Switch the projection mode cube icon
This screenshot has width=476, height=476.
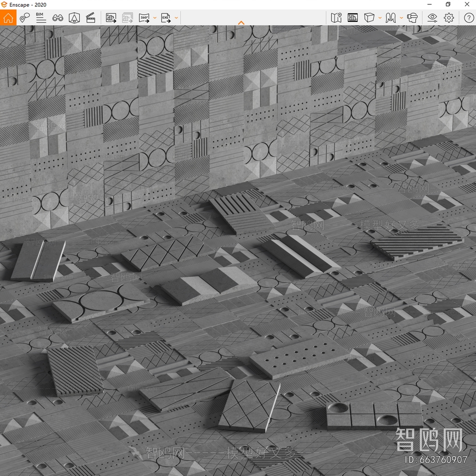[369, 18]
